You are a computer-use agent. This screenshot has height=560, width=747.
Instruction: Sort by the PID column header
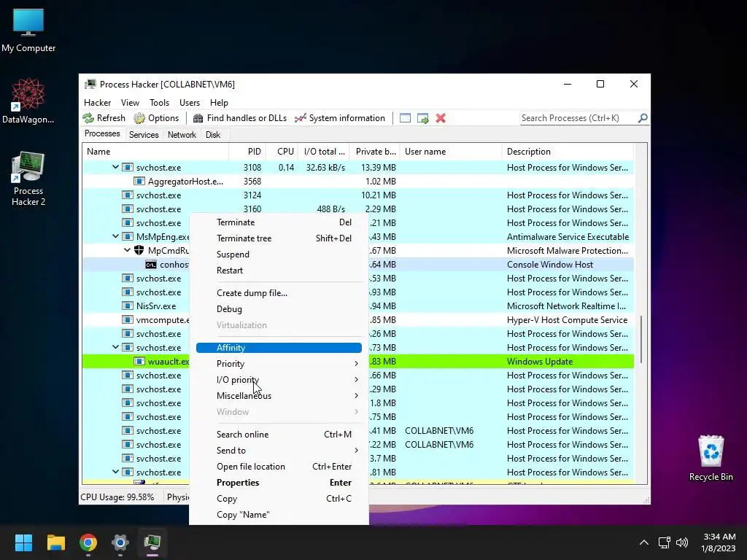pos(247,152)
